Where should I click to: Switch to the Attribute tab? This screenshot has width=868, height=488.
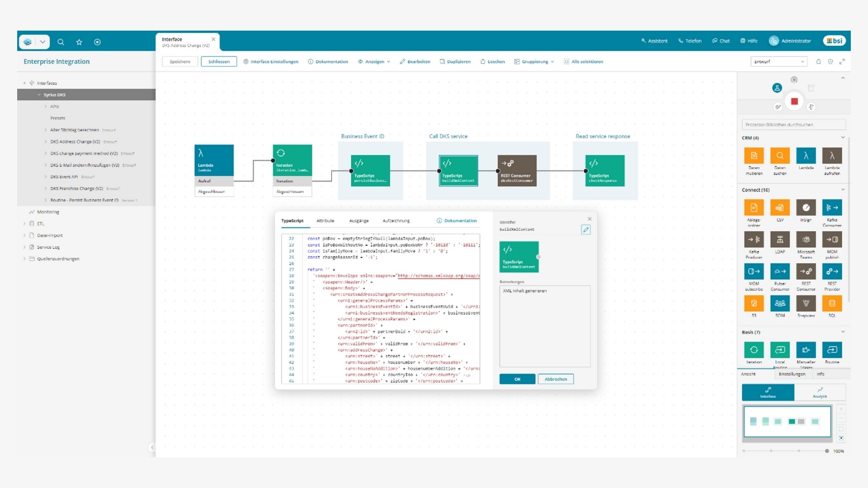pos(325,221)
